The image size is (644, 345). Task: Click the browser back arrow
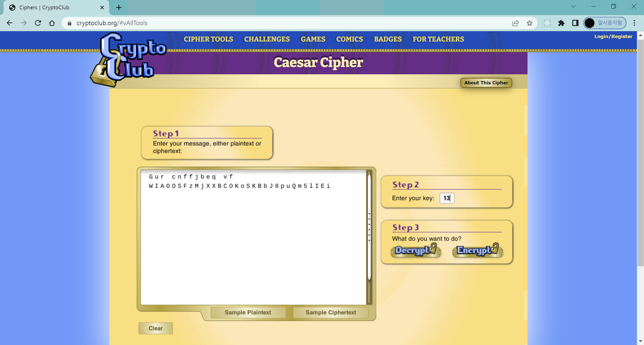10,23
